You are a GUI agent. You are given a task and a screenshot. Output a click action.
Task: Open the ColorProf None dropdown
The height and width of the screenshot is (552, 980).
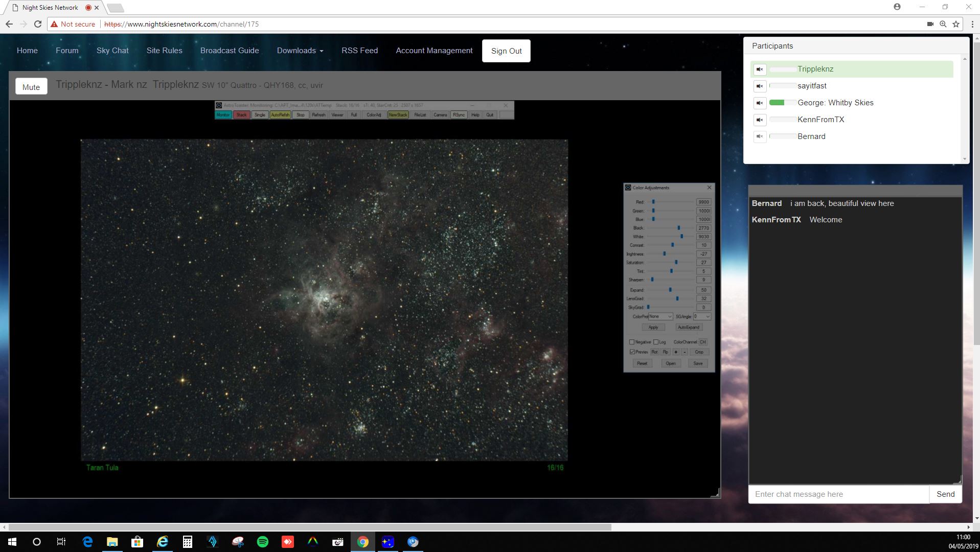[x=660, y=316]
